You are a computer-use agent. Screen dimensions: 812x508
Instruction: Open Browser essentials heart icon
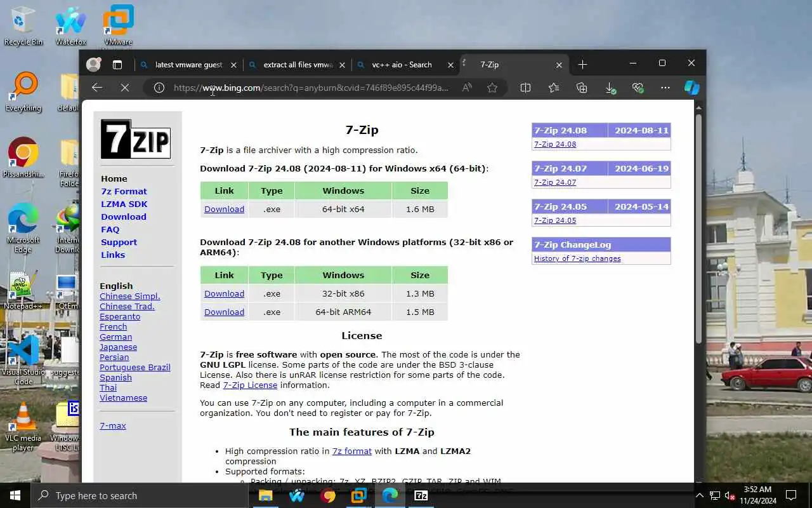pos(638,88)
